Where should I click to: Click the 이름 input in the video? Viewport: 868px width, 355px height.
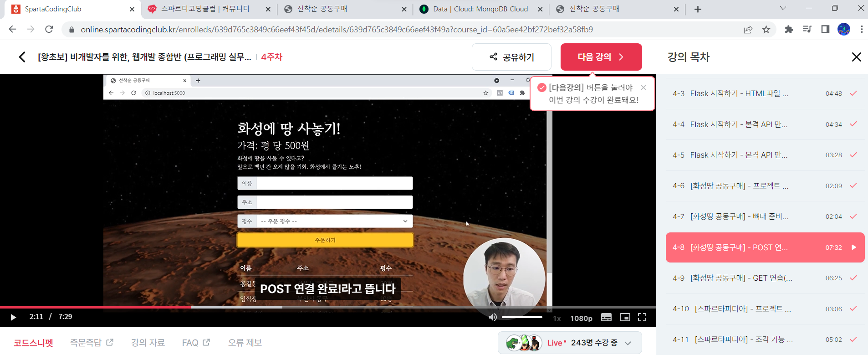point(335,183)
